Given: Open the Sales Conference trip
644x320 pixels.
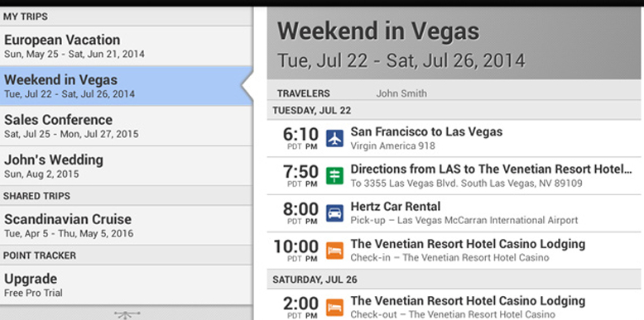Looking at the screenshot, I should [x=126, y=126].
